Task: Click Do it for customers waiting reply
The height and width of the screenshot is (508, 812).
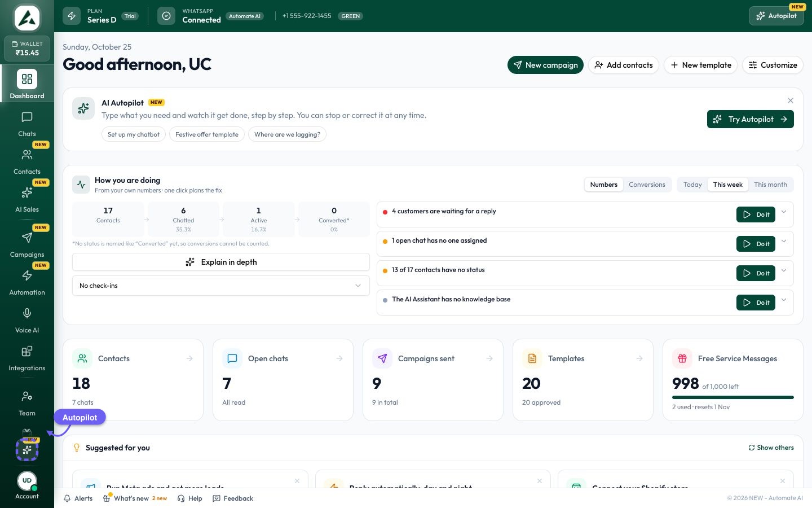Action: coord(756,214)
